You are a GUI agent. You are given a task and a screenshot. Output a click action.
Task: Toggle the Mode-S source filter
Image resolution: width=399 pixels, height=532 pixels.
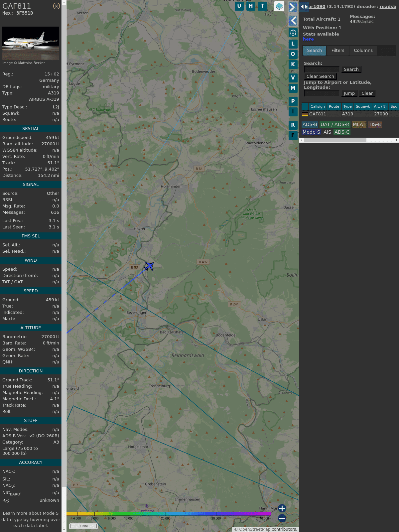click(311, 132)
